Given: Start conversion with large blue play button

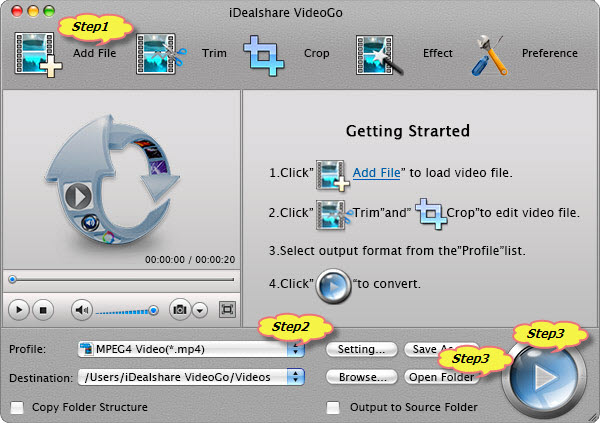Looking at the screenshot, I should click(544, 378).
